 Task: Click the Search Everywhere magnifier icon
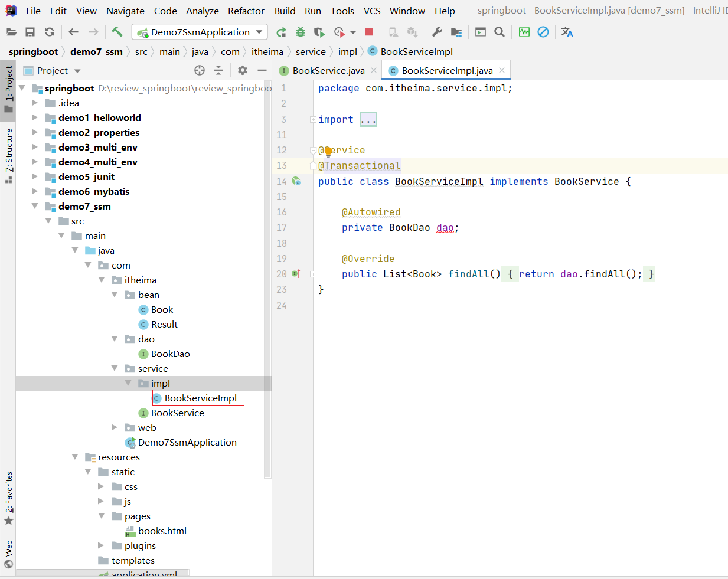pos(500,32)
